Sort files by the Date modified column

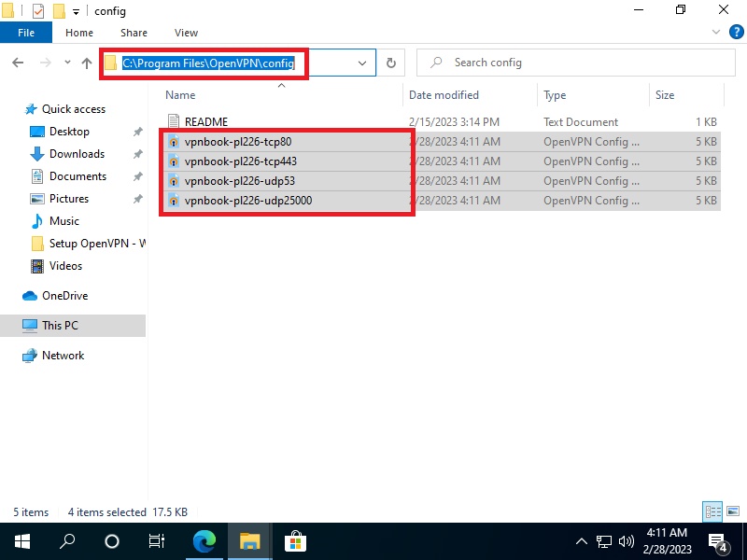pyautogui.click(x=444, y=95)
